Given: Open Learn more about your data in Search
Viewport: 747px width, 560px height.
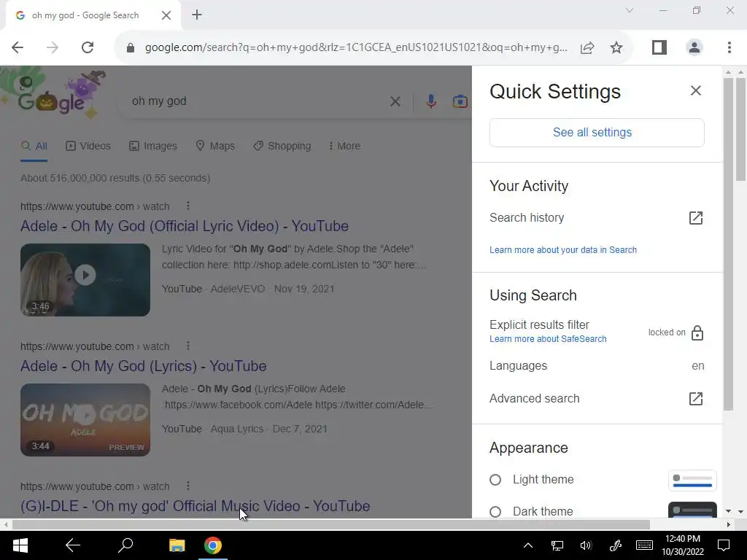Looking at the screenshot, I should coord(562,249).
